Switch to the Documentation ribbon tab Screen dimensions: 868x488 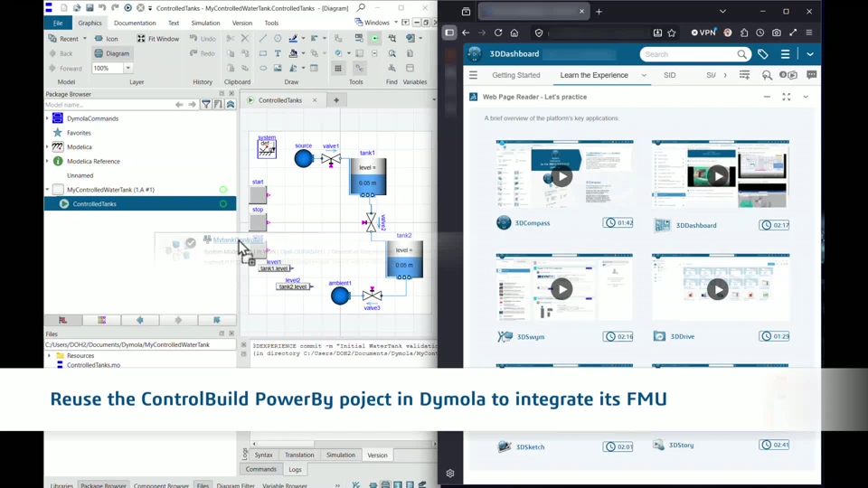pos(135,23)
